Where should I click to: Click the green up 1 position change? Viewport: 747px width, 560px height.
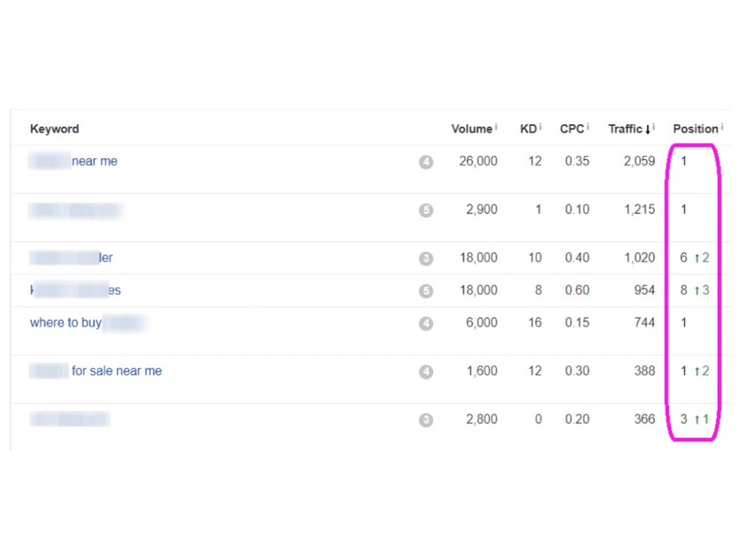(701, 419)
